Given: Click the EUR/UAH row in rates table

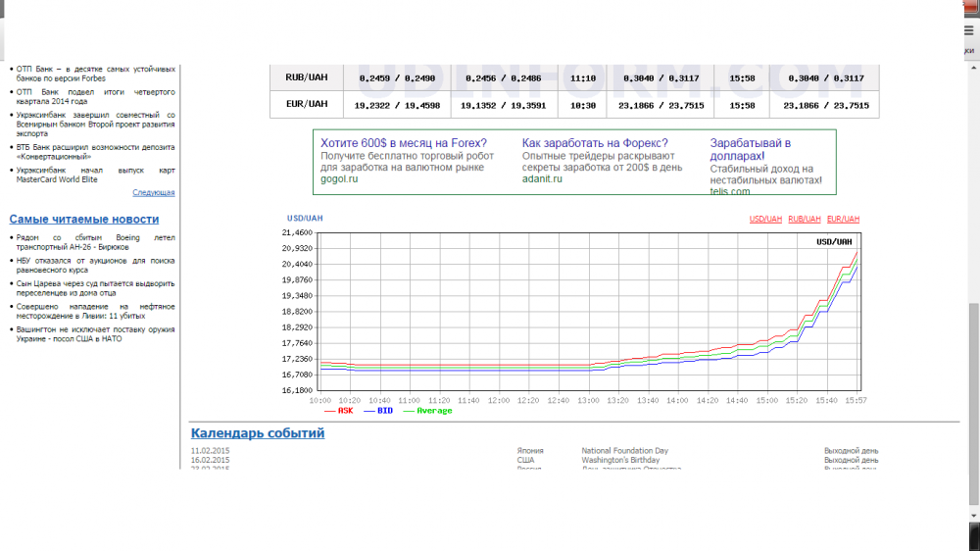Looking at the screenshot, I should click(306, 104).
